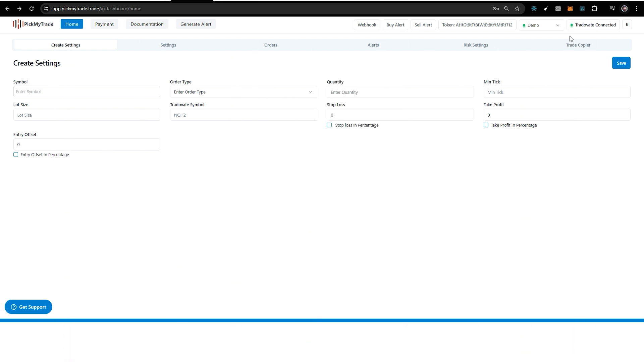Switch to the Risk Settings tab
Image resolution: width=644 pixels, height=362 pixels.
[476, 45]
